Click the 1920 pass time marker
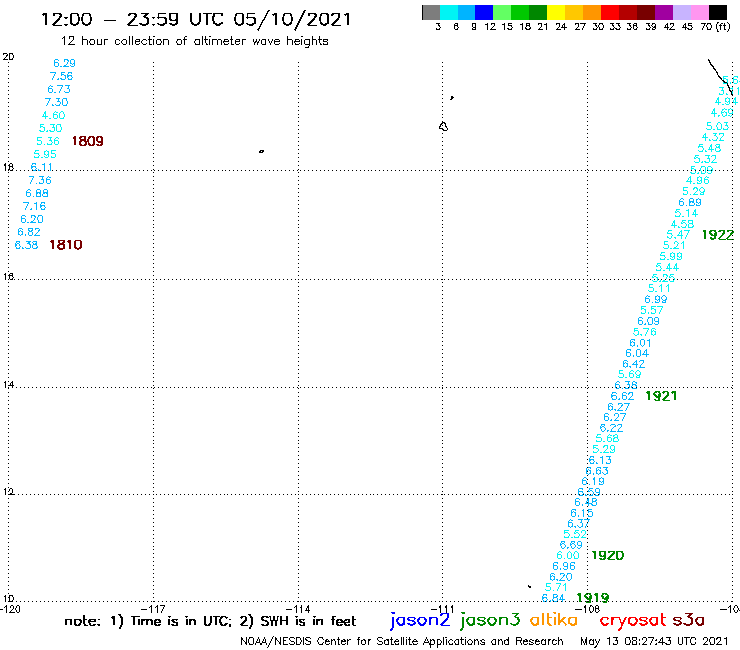740x650 pixels. [x=607, y=556]
